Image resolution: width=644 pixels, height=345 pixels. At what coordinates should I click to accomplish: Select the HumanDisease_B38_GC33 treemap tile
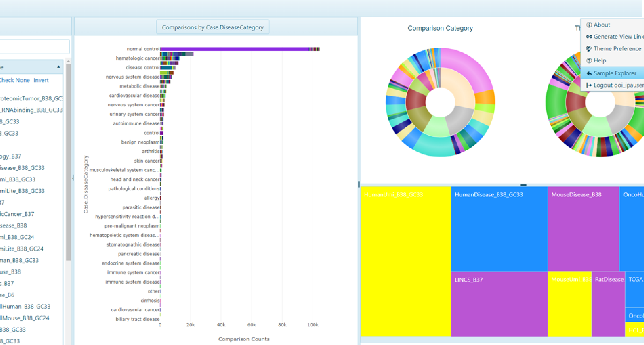(500, 229)
